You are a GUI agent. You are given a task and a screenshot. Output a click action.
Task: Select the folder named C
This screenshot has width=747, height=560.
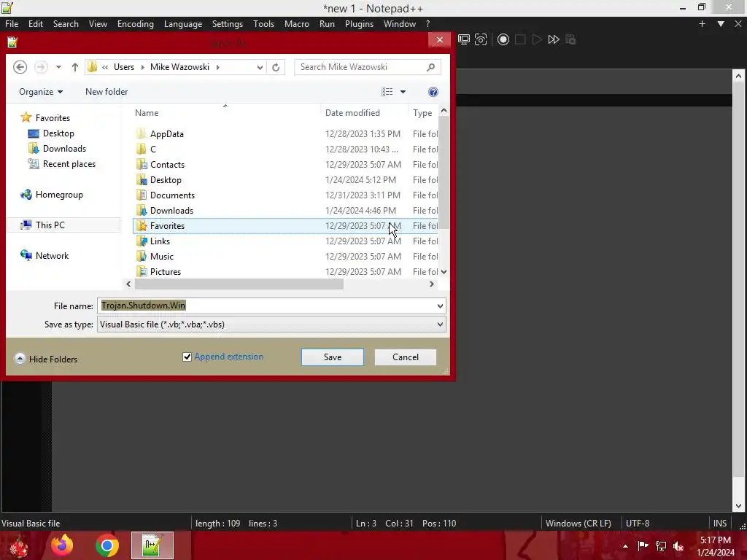[153, 149]
